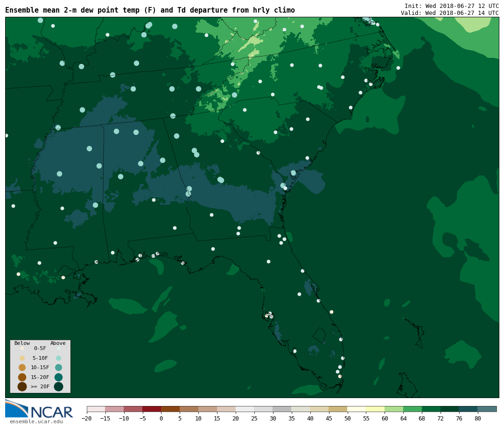The width and height of the screenshot is (504, 427).
Task: Click the '50' colorbar tick label
Action: tap(348, 418)
